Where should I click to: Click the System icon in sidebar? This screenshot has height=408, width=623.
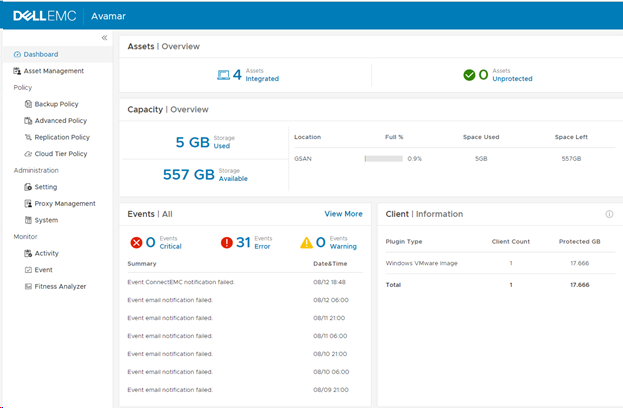[x=27, y=220]
